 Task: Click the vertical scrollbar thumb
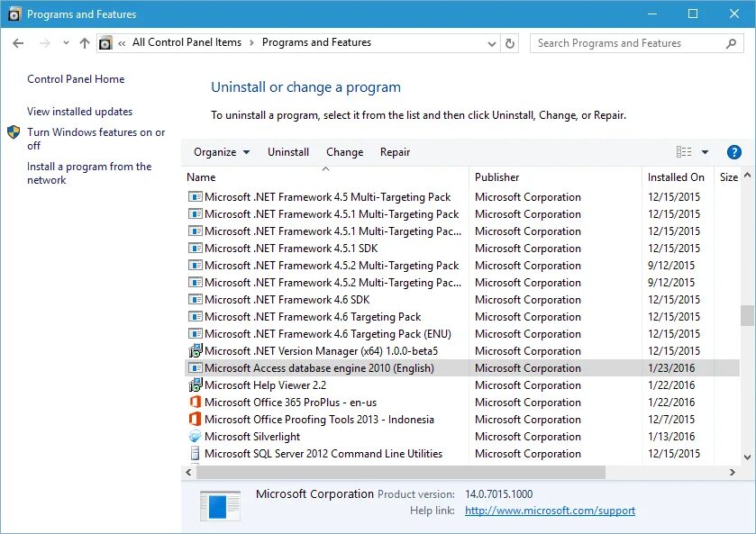(x=747, y=316)
